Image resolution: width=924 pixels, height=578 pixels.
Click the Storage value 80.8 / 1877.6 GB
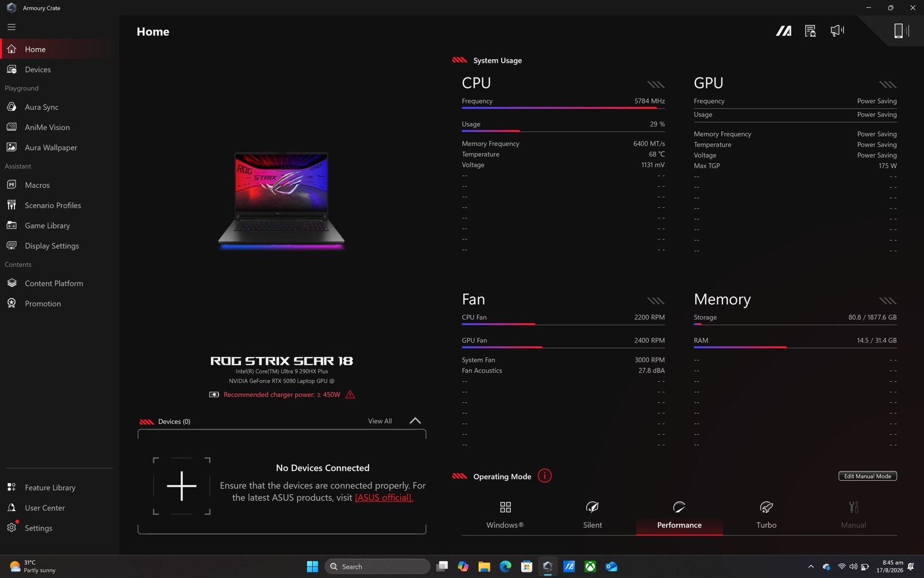873,317
